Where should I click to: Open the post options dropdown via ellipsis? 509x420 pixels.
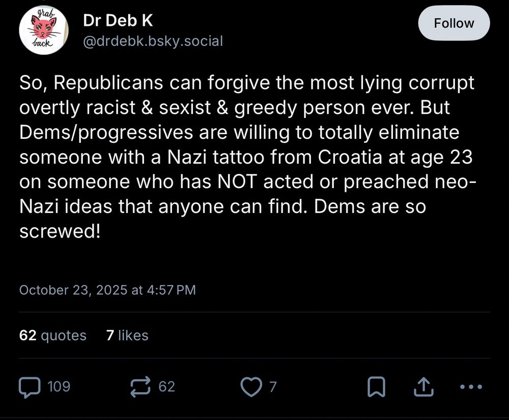coord(470,387)
